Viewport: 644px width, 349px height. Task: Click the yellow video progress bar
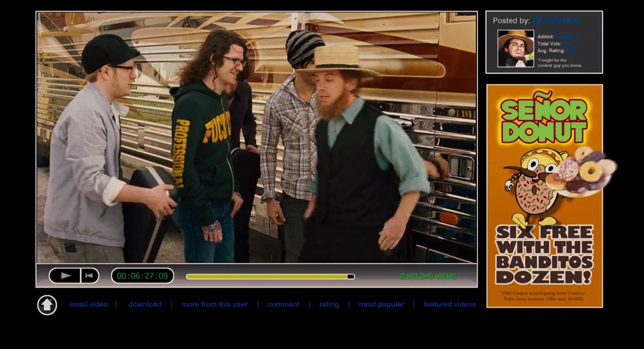click(270, 276)
